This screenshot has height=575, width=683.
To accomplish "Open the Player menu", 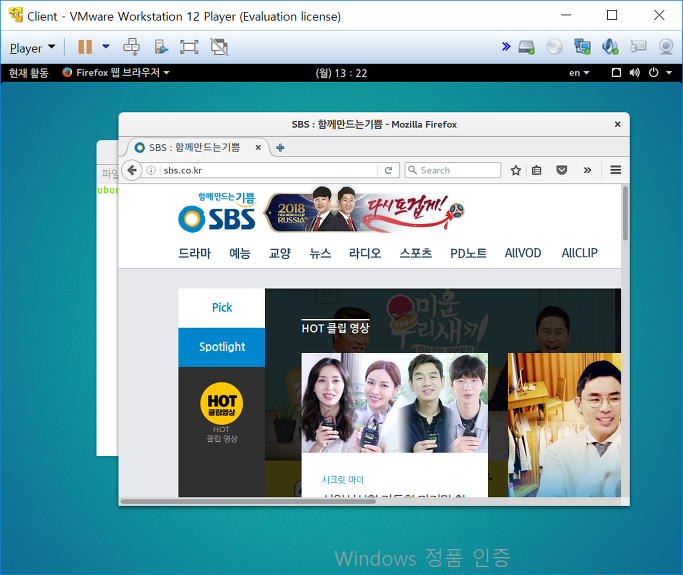I will 32,47.
